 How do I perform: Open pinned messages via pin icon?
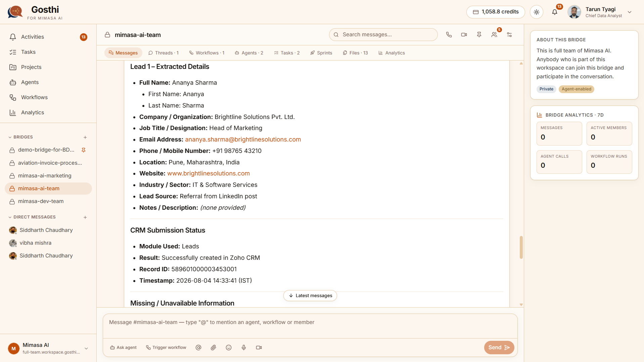[x=479, y=35]
